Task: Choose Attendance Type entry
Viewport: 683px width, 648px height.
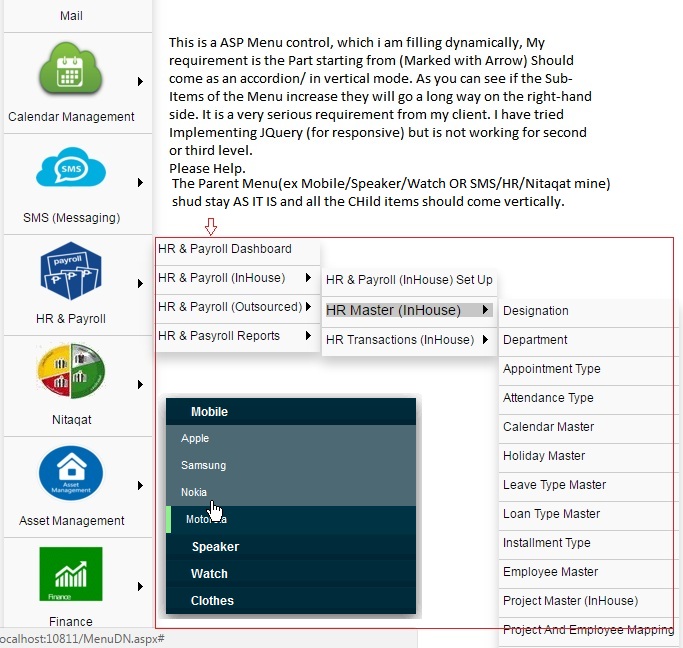Action: (588, 398)
